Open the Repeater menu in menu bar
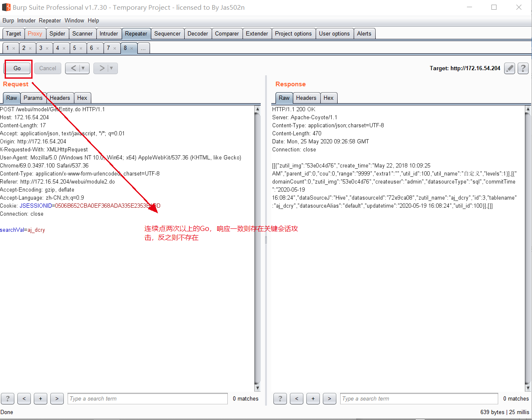This screenshot has width=532, height=420. pyautogui.click(x=50, y=20)
